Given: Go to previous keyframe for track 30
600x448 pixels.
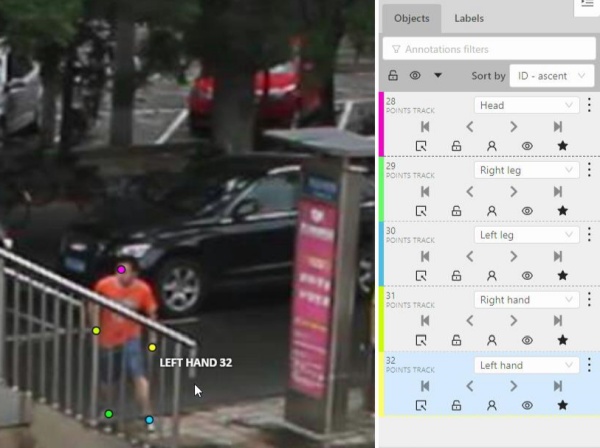Looking at the screenshot, I should [470, 256].
